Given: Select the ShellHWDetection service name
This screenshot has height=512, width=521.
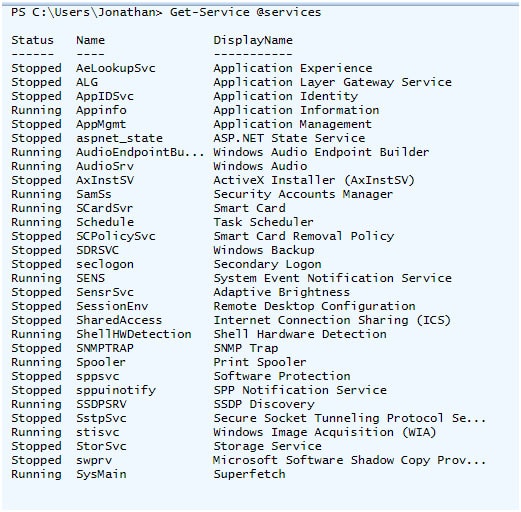Looking at the screenshot, I should [x=134, y=334].
